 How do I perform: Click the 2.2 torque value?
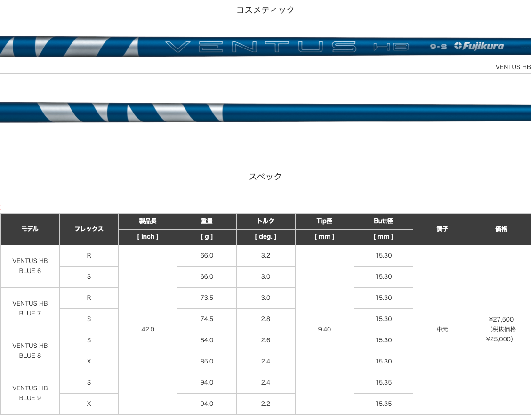(265, 404)
